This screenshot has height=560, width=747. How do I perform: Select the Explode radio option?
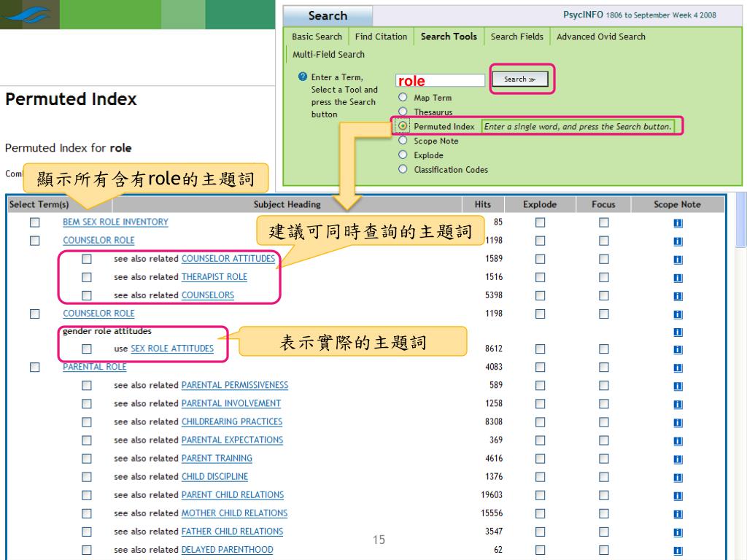pos(403,155)
